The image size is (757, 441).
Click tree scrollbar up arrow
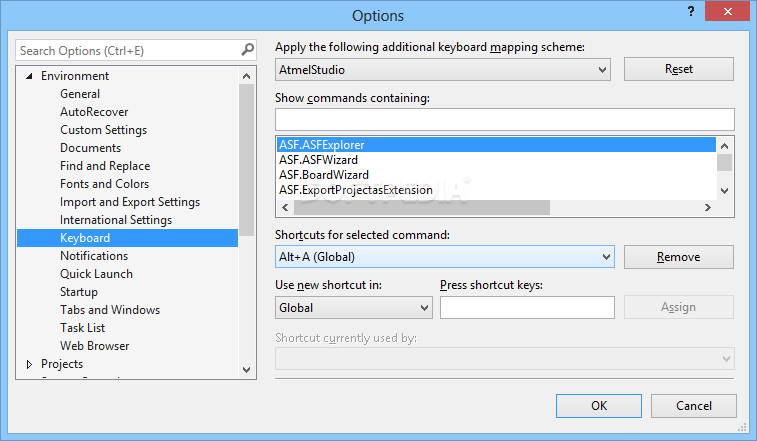pos(246,76)
